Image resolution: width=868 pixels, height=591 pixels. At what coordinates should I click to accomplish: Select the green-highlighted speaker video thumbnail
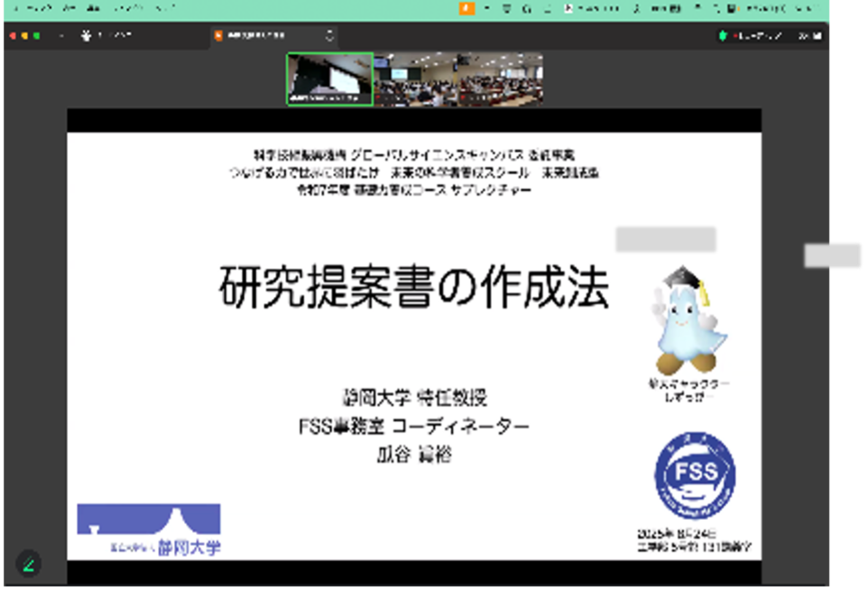[329, 79]
